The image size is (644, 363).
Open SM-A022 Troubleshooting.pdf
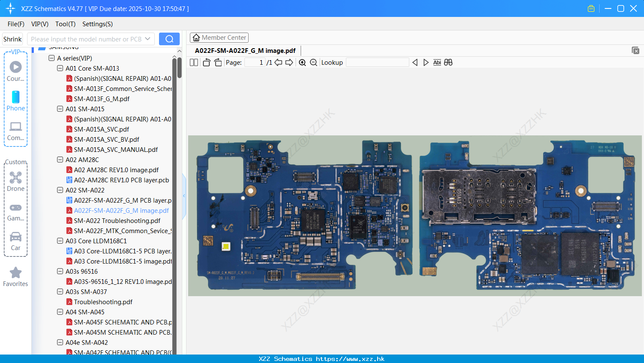(117, 221)
